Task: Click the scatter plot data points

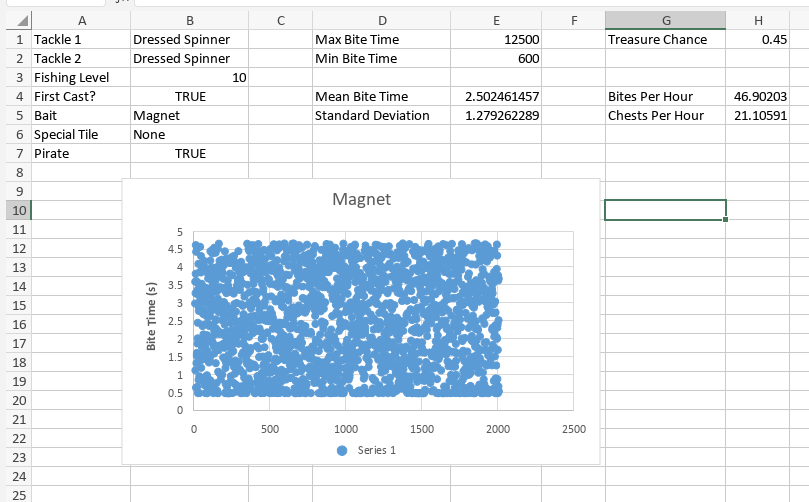Action: pos(347,318)
